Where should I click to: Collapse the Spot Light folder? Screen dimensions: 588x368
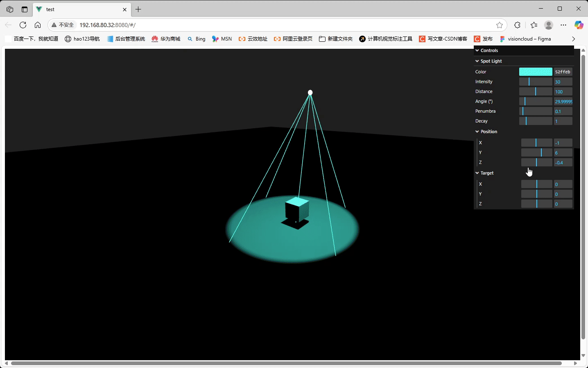click(x=524, y=61)
